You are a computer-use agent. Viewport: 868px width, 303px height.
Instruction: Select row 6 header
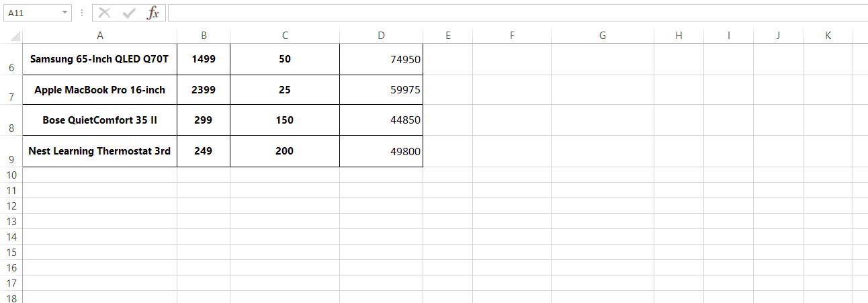tap(11, 67)
